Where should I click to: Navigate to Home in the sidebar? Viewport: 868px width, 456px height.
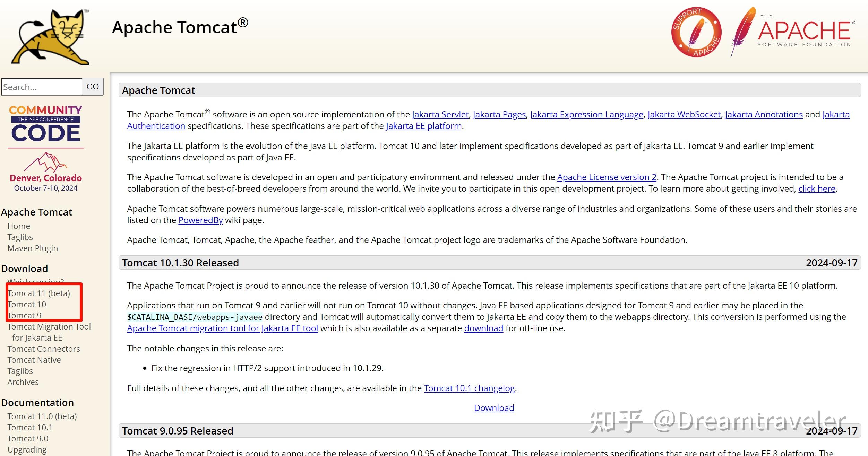[19, 226]
